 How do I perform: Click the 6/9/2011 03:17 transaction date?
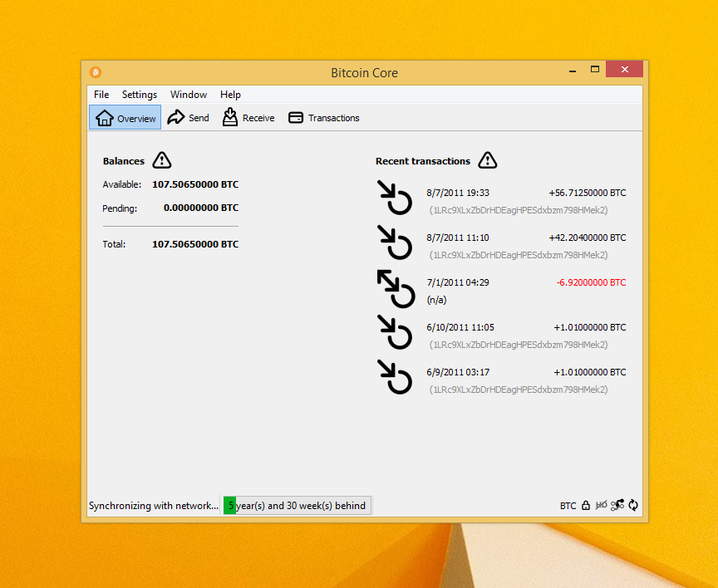(458, 372)
